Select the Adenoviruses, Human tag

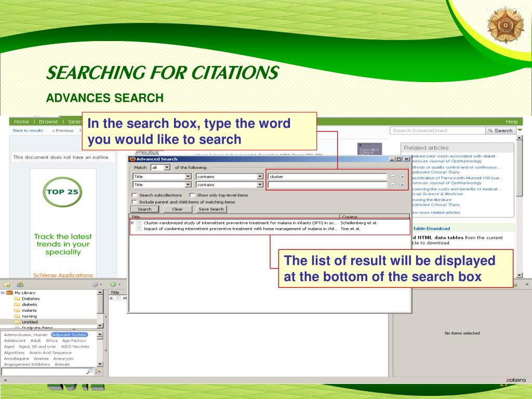(x=26, y=335)
